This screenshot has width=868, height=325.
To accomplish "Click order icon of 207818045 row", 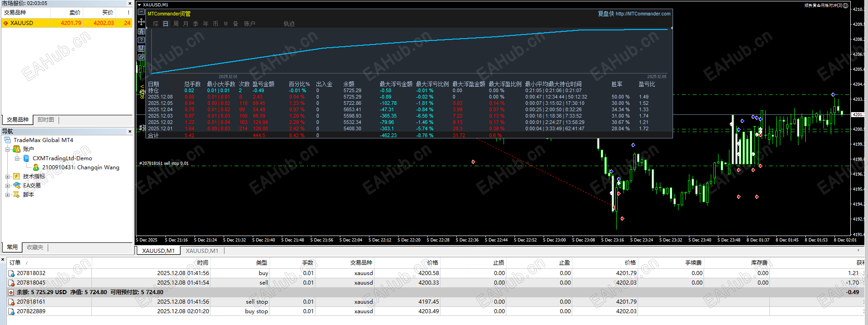I will 11,283.
